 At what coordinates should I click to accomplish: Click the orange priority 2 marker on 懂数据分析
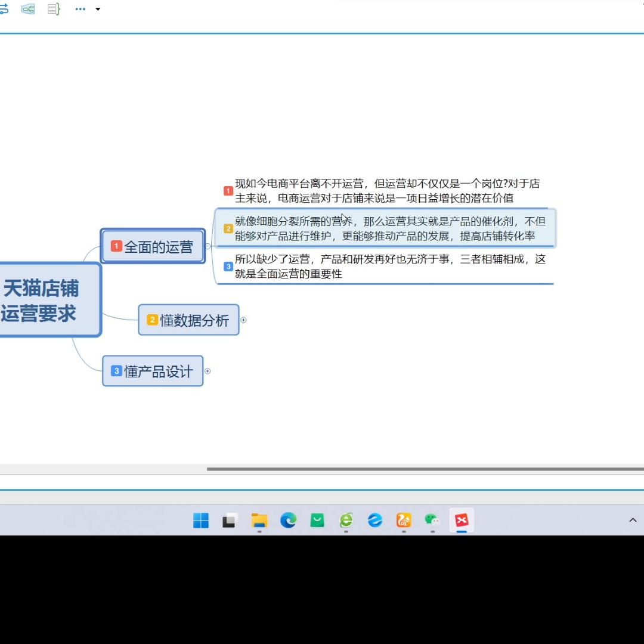(x=153, y=320)
